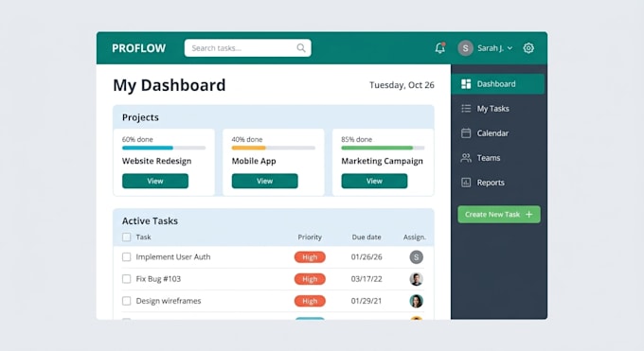The width and height of the screenshot is (644, 351).
Task: Click the My Dashboard page title
Action: pos(170,85)
